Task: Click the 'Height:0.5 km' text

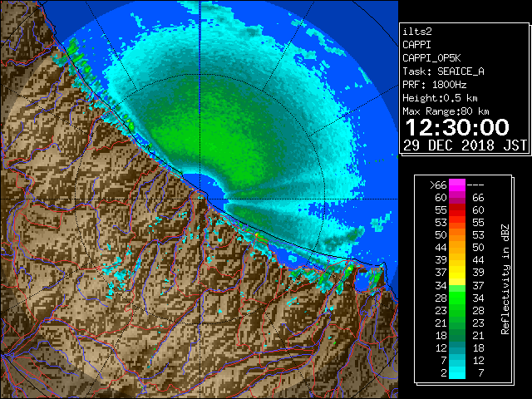Action: point(440,98)
